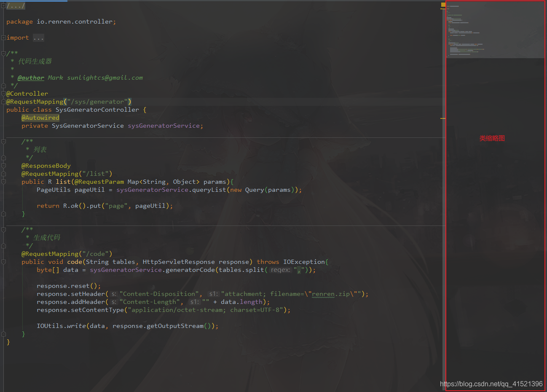The image size is (547, 392).
Task: Open the code minimap thumbnail panel
Action: (x=495, y=196)
